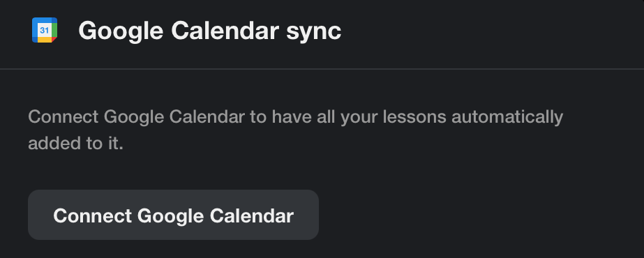The height and width of the screenshot is (258, 644).
Task: Click the word "have" in the description
Action: point(292,117)
